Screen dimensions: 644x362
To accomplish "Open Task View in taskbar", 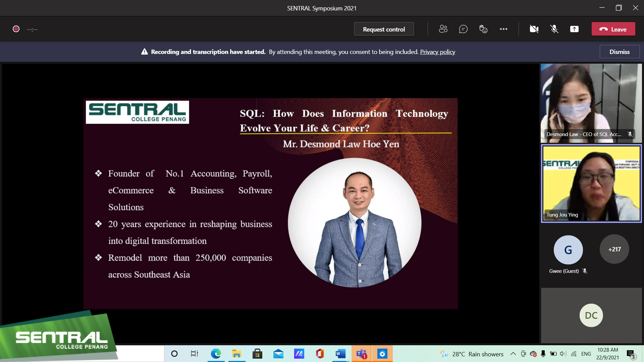I will point(195,354).
